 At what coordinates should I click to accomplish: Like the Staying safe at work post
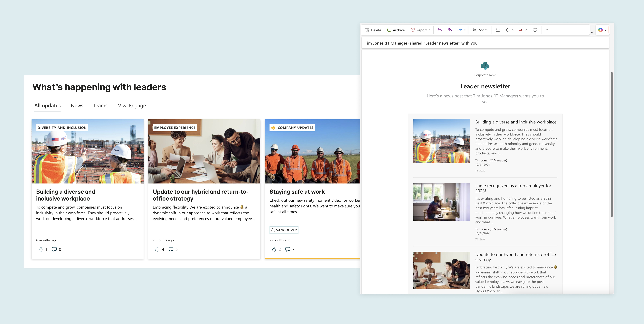pos(274,249)
